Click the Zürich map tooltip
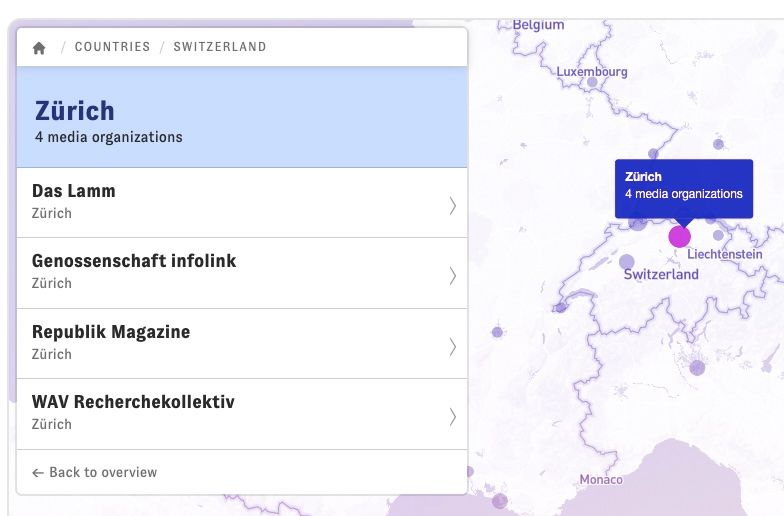784x516 pixels. (x=684, y=188)
